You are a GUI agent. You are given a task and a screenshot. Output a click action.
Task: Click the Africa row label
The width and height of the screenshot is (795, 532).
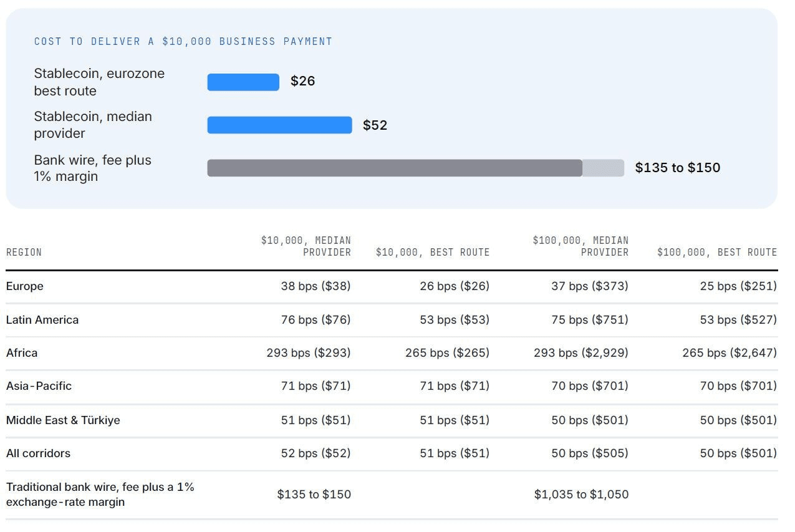[x=22, y=353]
